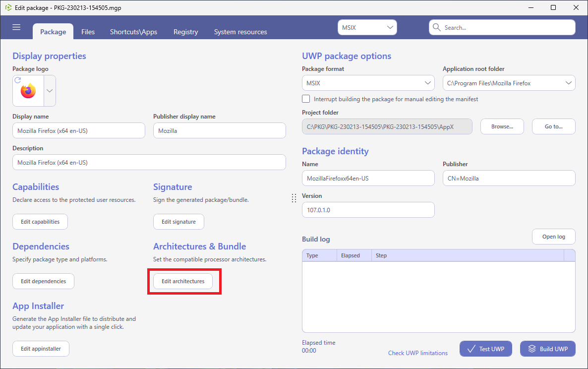This screenshot has width=588, height=369.
Task: Click the Edit capabilities button
Action: [x=40, y=222]
